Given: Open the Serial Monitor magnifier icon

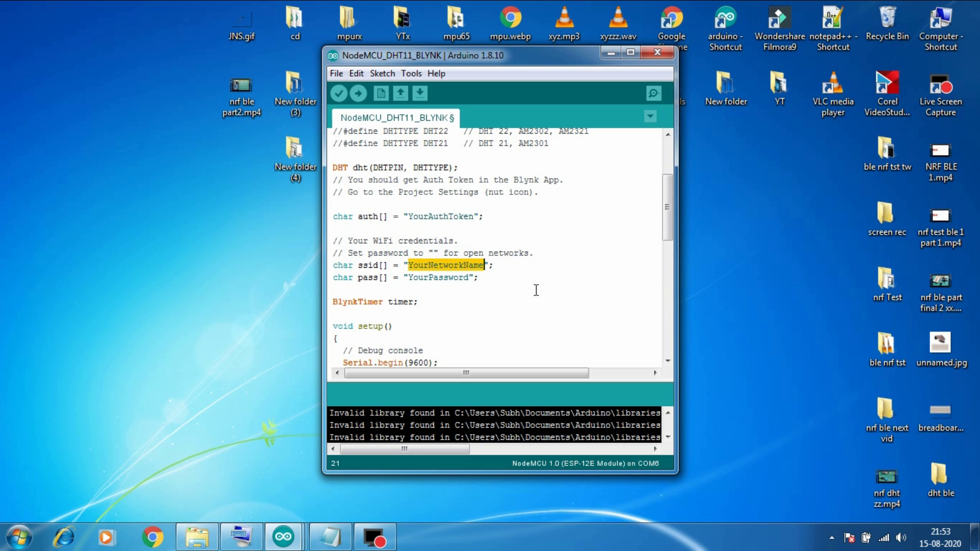Looking at the screenshot, I should click(x=653, y=93).
